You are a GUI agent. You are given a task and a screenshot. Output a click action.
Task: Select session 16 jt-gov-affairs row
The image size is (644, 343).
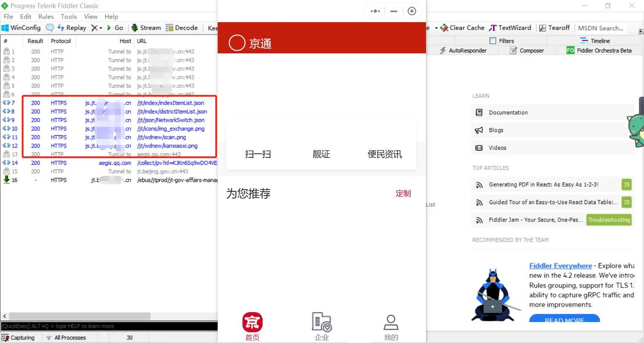tap(109, 180)
